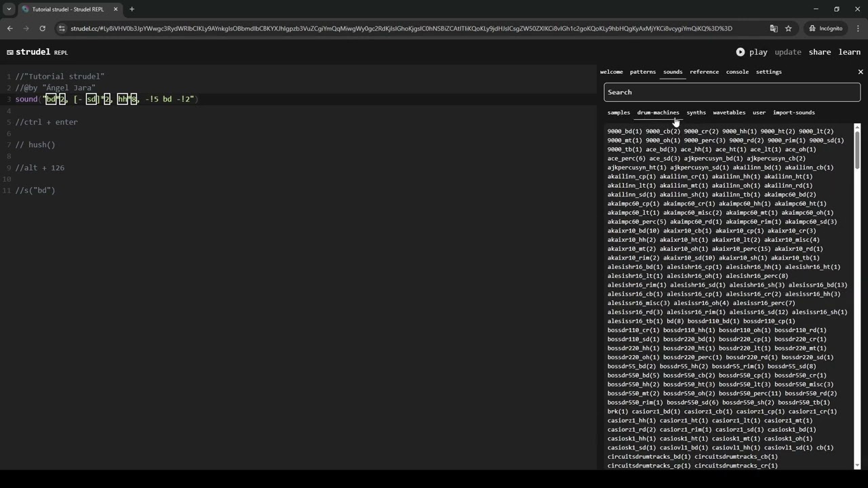Open the settings tab
This screenshot has height=488, width=868.
tap(769, 72)
